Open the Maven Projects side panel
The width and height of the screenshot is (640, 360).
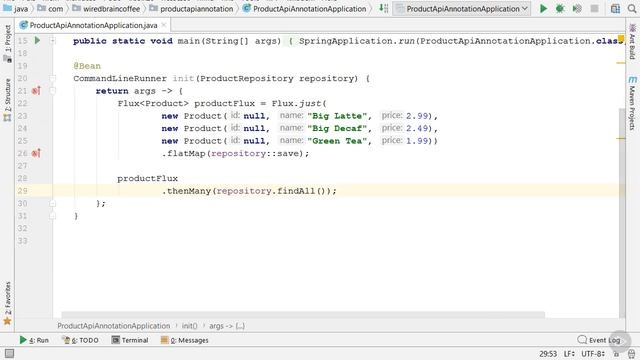click(632, 103)
